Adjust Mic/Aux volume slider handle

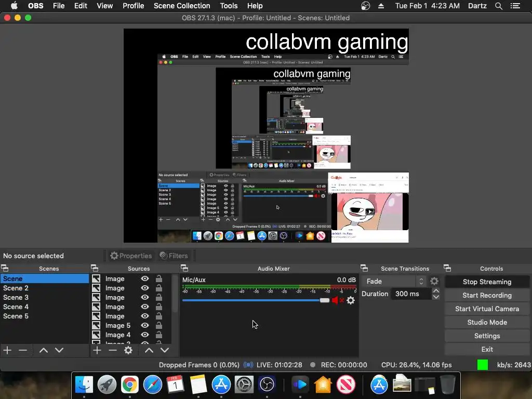point(325,300)
